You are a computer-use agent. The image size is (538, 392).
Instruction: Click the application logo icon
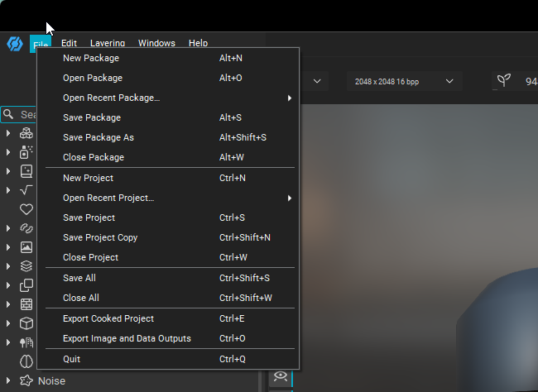click(x=14, y=44)
